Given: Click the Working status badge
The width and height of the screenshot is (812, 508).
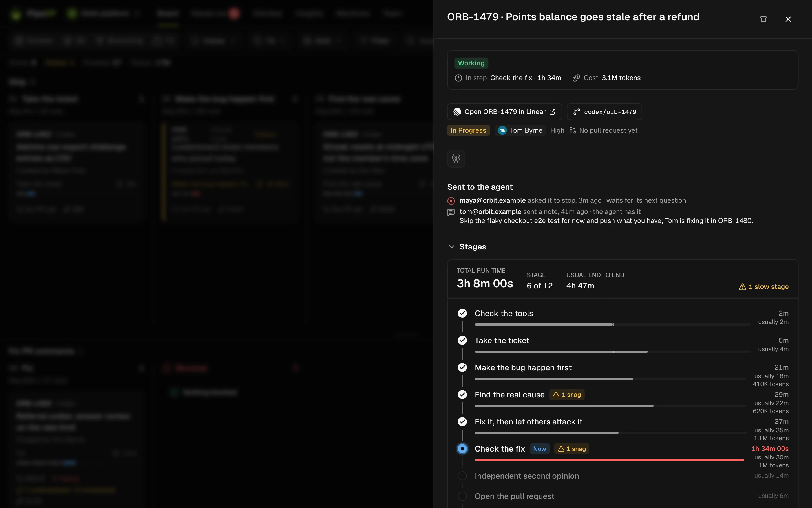Looking at the screenshot, I should pos(471,63).
